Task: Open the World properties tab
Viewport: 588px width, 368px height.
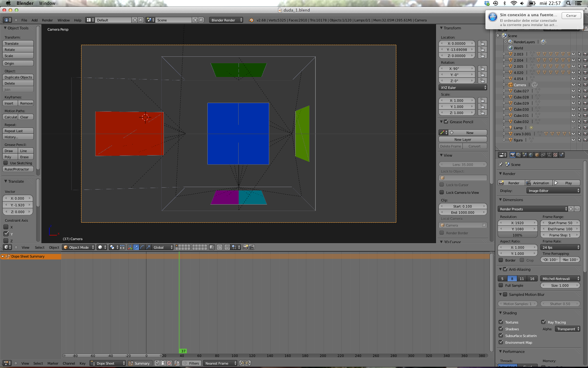Action: (x=531, y=155)
